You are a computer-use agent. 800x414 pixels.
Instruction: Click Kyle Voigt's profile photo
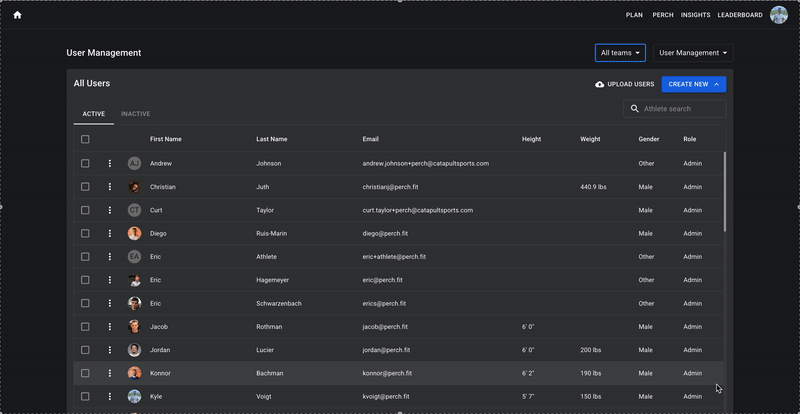point(134,396)
